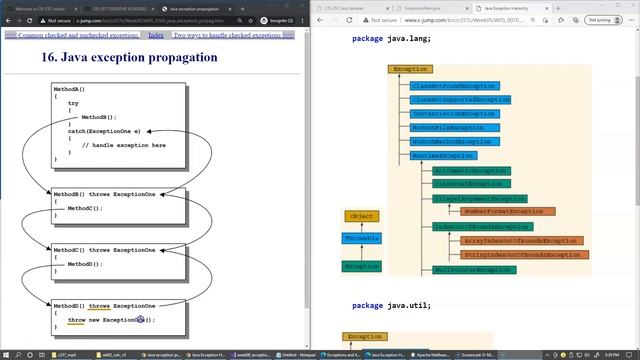640x360 pixels.
Task: Close the Java exception propagation tab
Action: pos(230,9)
